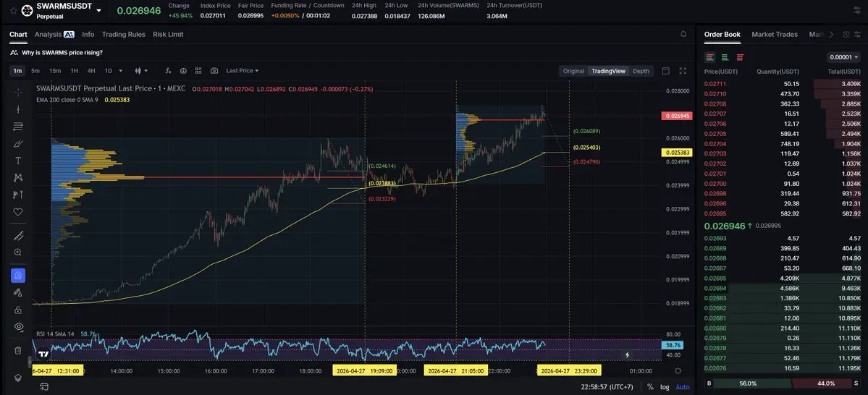Image resolution: width=868 pixels, height=395 pixels.
Task: Open the 0.00001 depth precision dropdown
Action: (x=843, y=58)
